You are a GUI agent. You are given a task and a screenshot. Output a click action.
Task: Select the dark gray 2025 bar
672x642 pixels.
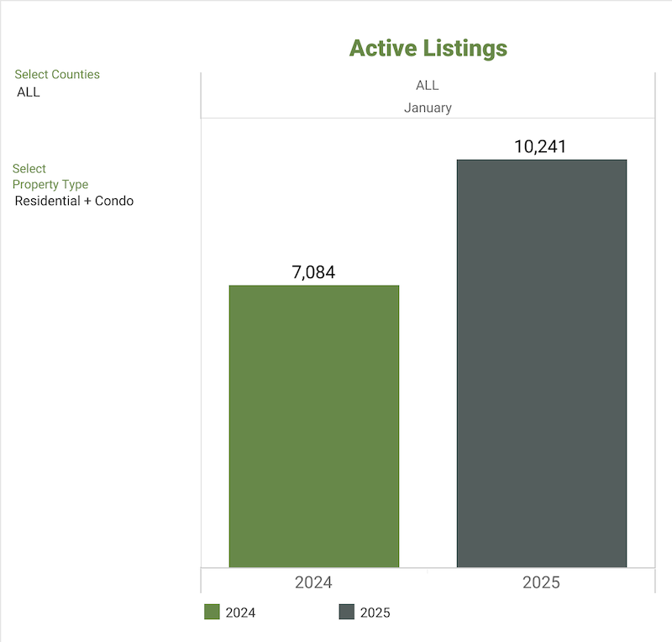[x=541, y=363]
